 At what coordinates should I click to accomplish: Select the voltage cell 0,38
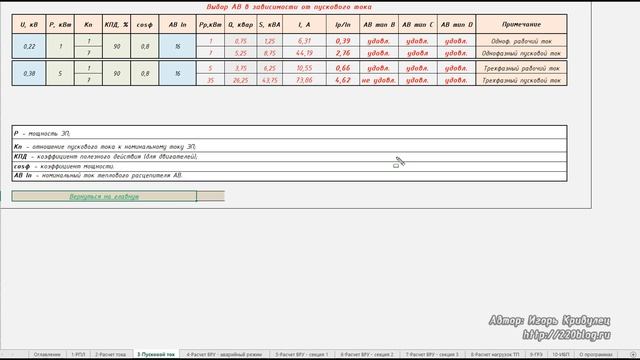(x=29, y=73)
